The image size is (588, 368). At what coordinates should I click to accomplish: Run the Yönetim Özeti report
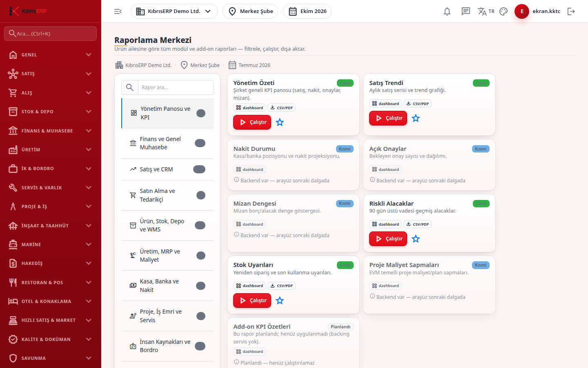(252, 122)
